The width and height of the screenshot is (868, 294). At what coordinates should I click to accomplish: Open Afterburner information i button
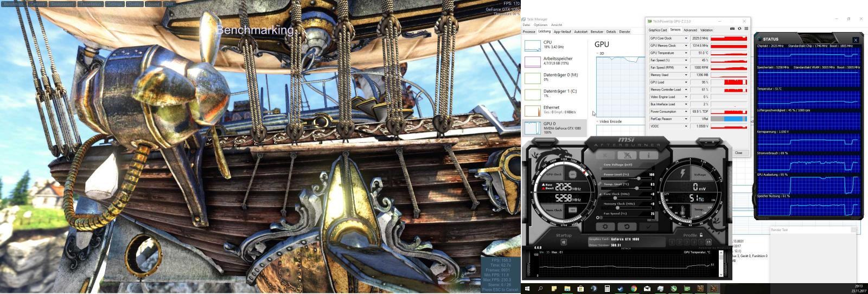click(x=649, y=155)
